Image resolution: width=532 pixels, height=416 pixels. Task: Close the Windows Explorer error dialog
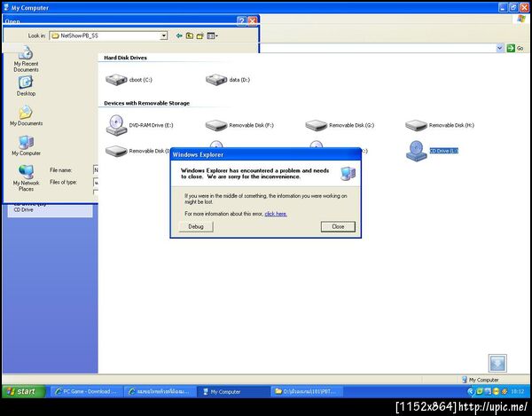pos(338,227)
